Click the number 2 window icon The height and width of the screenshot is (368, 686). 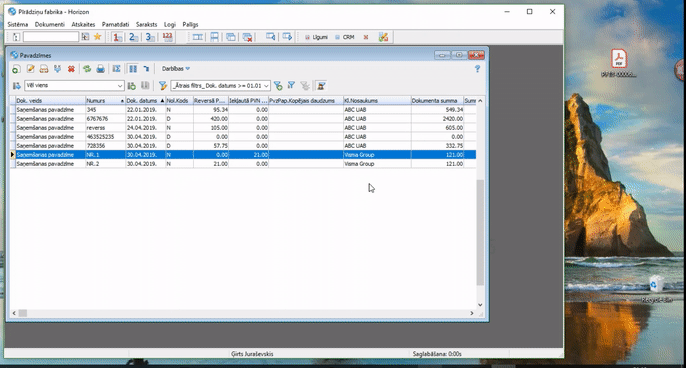[133, 37]
